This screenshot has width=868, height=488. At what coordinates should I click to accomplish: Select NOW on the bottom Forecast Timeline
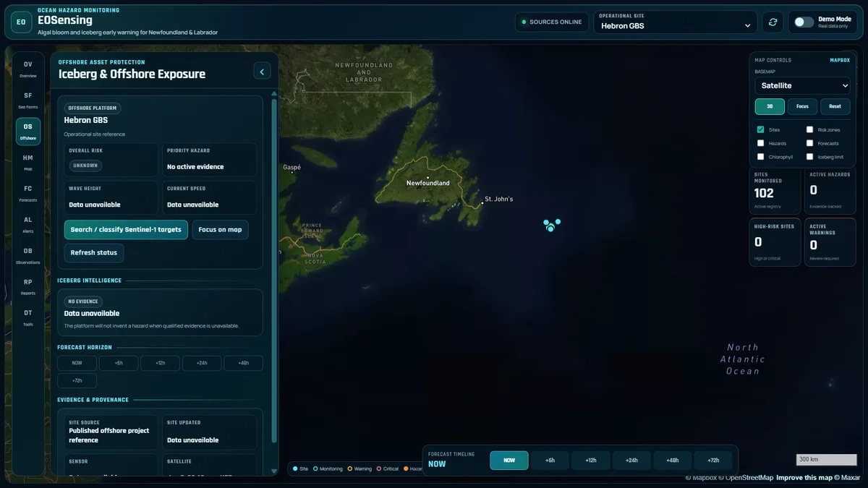[x=509, y=461]
